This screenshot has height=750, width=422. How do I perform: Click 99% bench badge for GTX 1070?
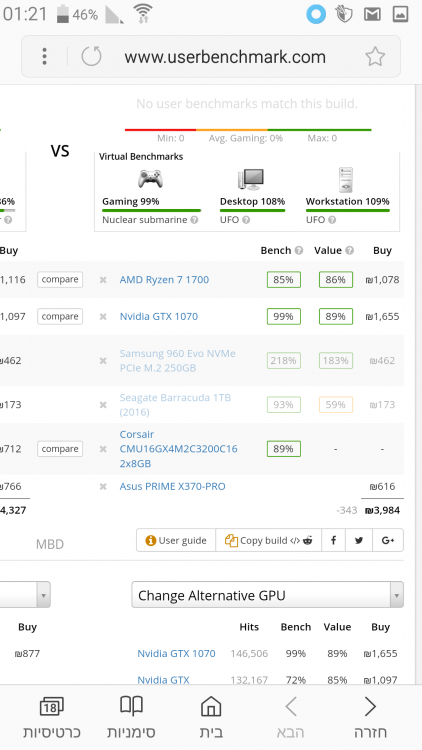click(284, 317)
